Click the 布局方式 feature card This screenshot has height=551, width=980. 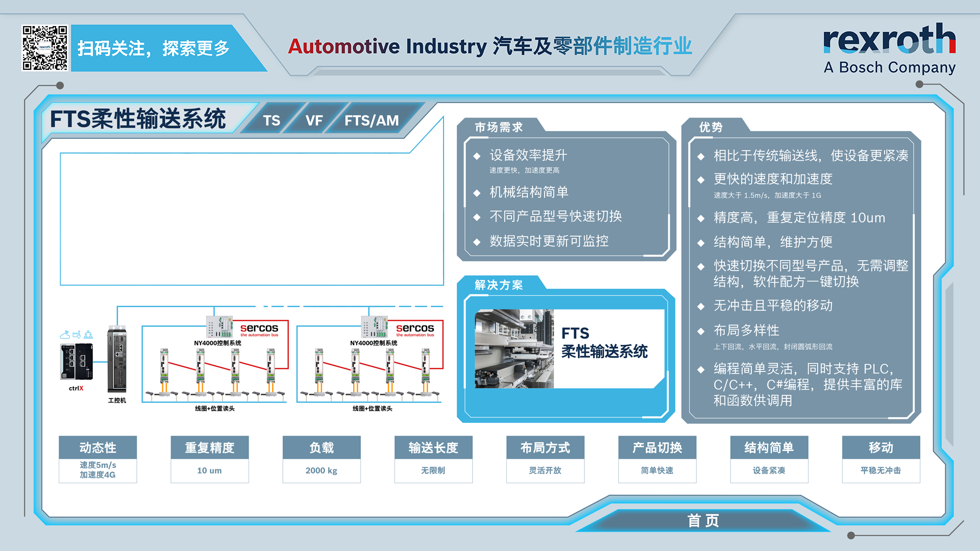545,459
